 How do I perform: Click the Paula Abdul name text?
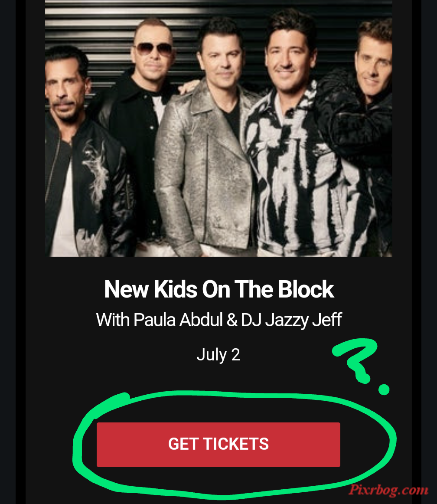click(178, 320)
